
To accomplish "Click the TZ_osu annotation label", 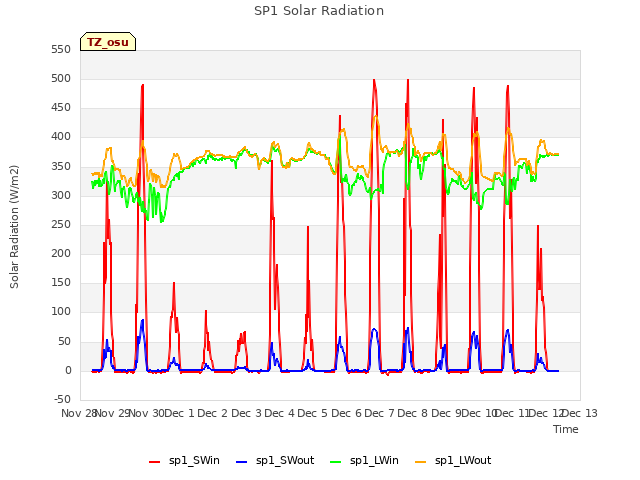I will 108,42.
